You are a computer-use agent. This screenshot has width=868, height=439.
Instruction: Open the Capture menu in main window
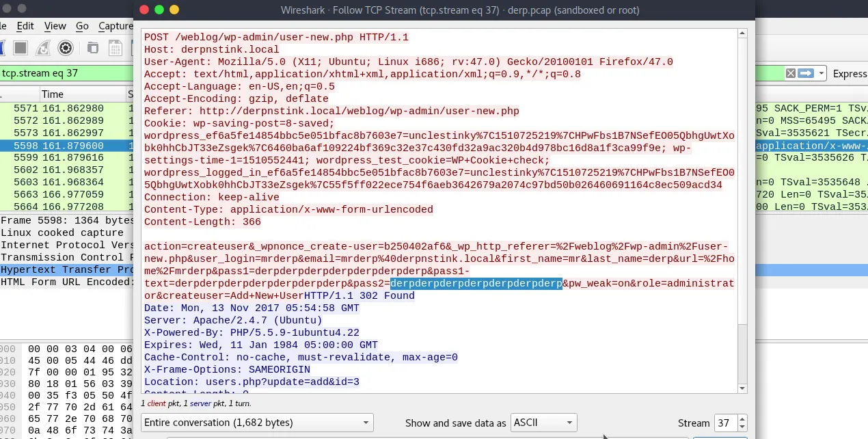[x=116, y=26]
